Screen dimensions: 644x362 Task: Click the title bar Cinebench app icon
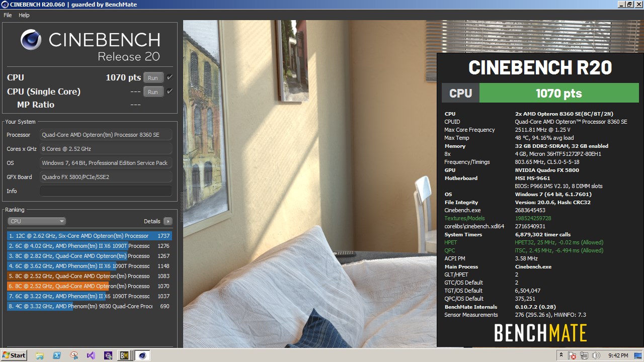5,5
